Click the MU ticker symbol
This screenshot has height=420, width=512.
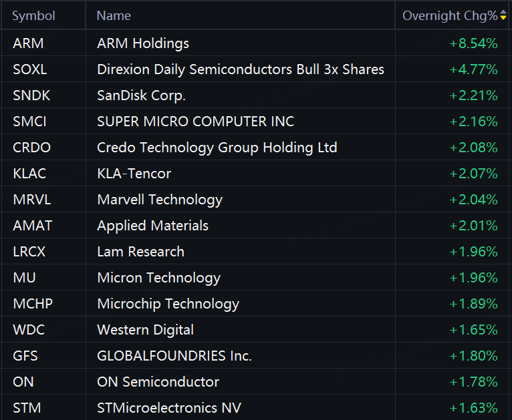pos(23,278)
